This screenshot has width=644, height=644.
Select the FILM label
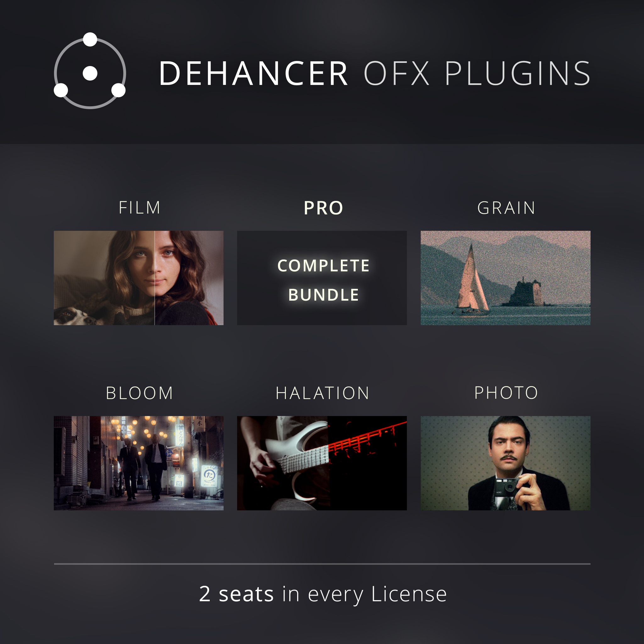140,208
